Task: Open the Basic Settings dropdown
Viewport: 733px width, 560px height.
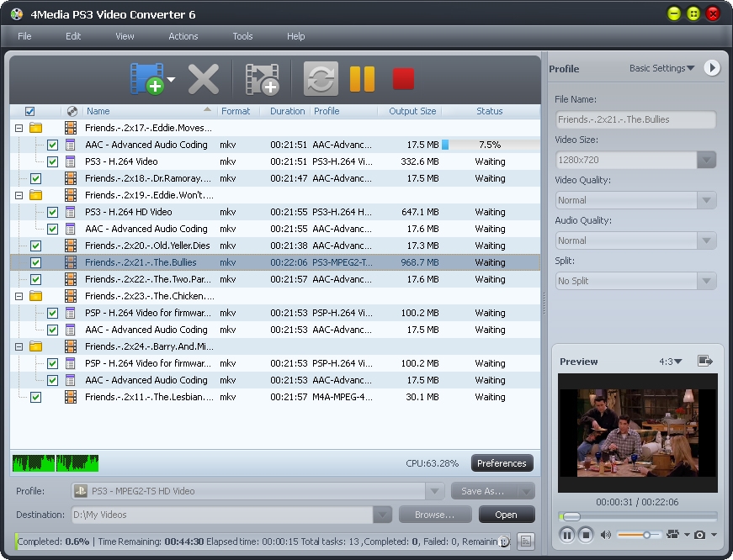Action: pyautogui.click(x=662, y=68)
